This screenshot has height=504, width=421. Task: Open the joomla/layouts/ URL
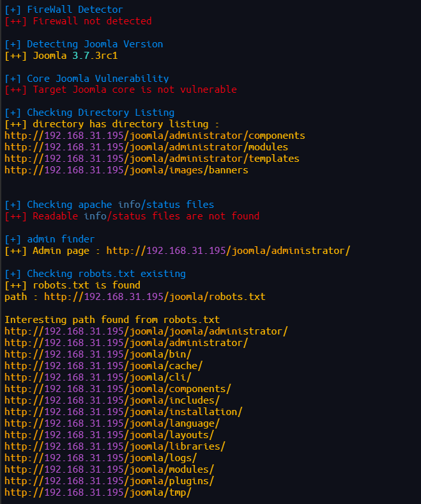pyautogui.click(x=109, y=435)
